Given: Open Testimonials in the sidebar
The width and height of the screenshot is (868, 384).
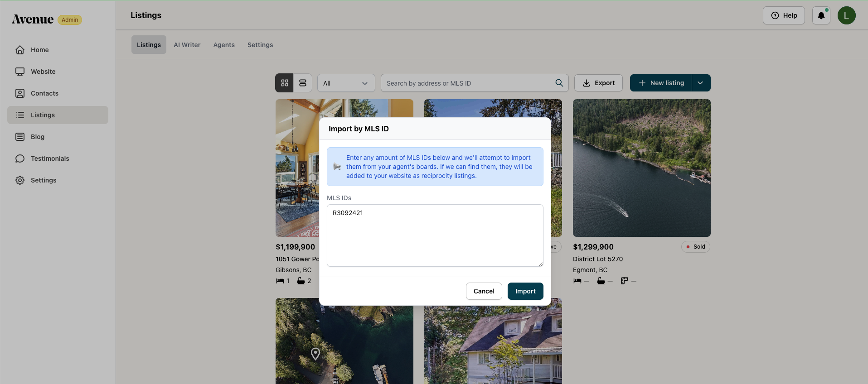Looking at the screenshot, I should point(58,158).
